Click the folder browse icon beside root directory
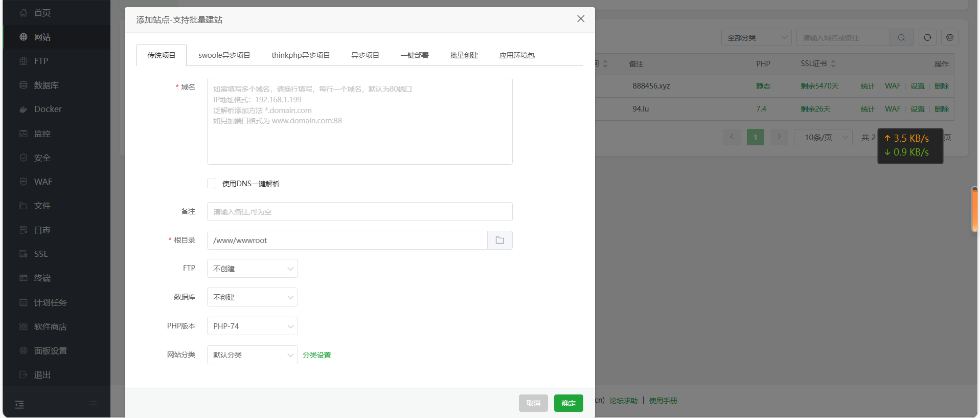This screenshot has width=980, height=418. 499,240
